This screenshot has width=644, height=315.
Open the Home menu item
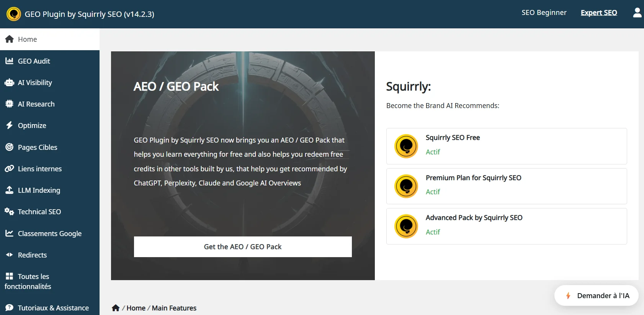tap(50, 39)
